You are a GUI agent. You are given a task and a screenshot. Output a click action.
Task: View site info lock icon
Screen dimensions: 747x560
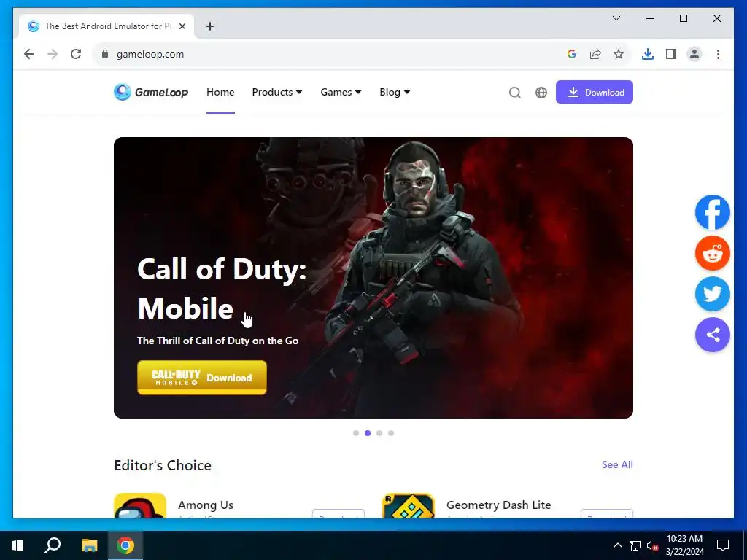click(x=105, y=54)
